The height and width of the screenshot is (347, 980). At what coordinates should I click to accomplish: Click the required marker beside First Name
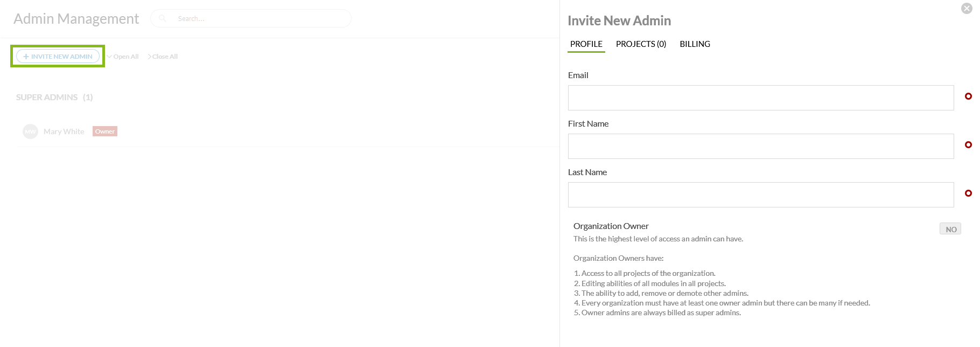pos(968,145)
